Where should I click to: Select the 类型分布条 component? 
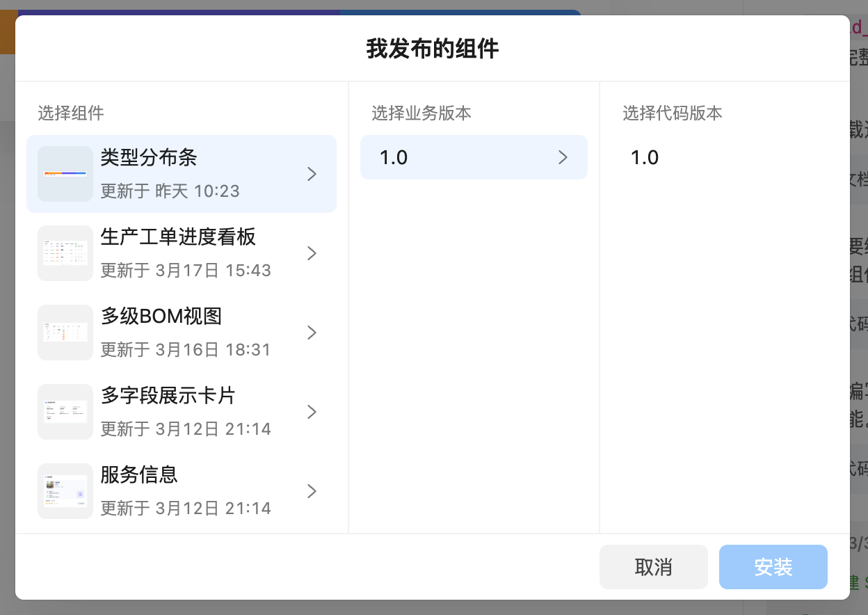coord(182,174)
